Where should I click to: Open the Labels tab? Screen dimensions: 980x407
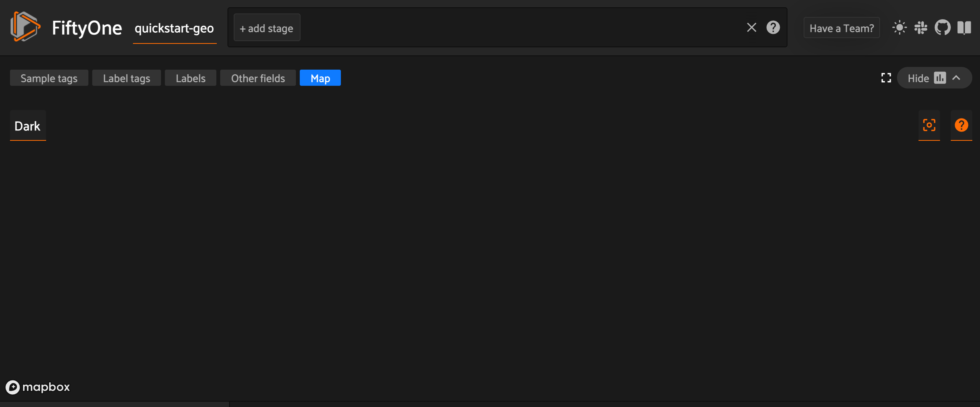190,78
